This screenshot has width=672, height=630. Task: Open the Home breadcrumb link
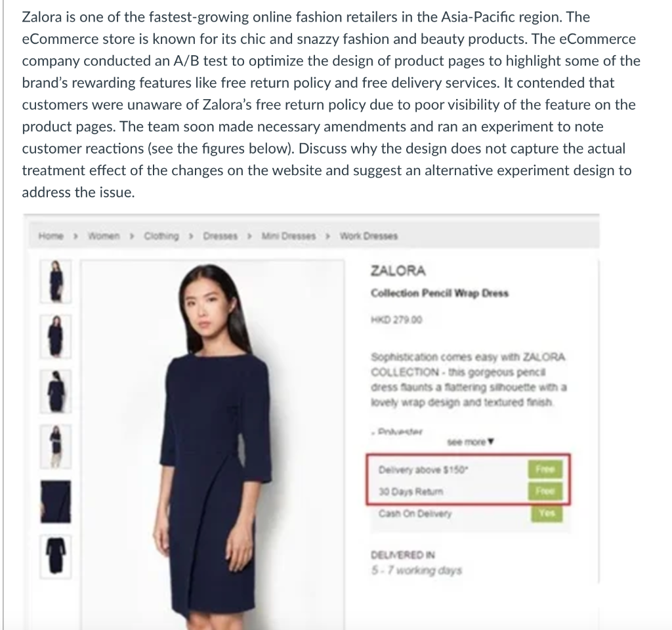click(x=51, y=236)
